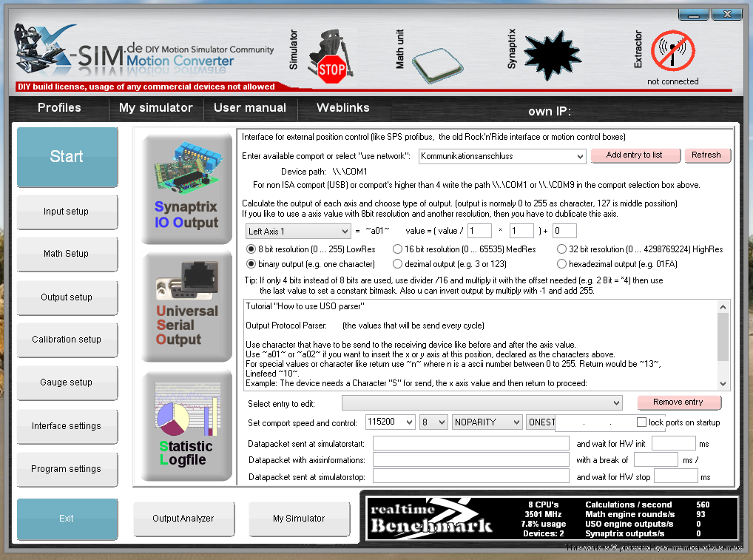
Task: Open the Statistic Logfile panel
Action: [186, 426]
